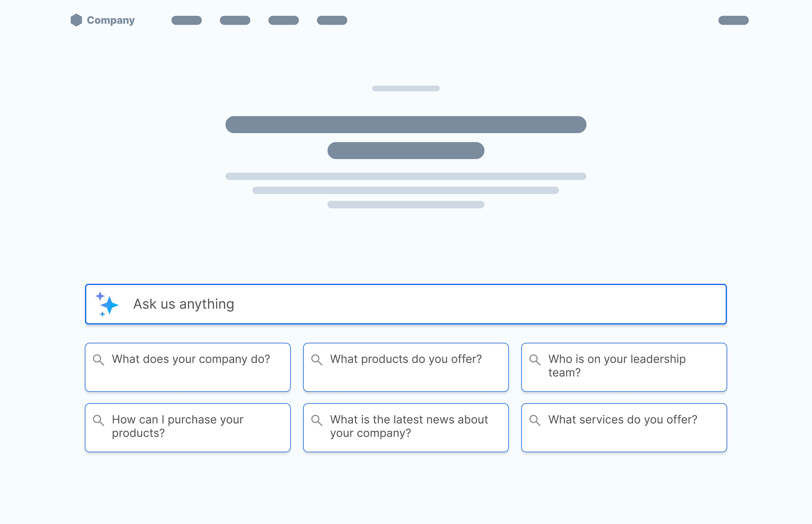Click the placeholder button at header's right end
This screenshot has width=812, height=524.
733,21
